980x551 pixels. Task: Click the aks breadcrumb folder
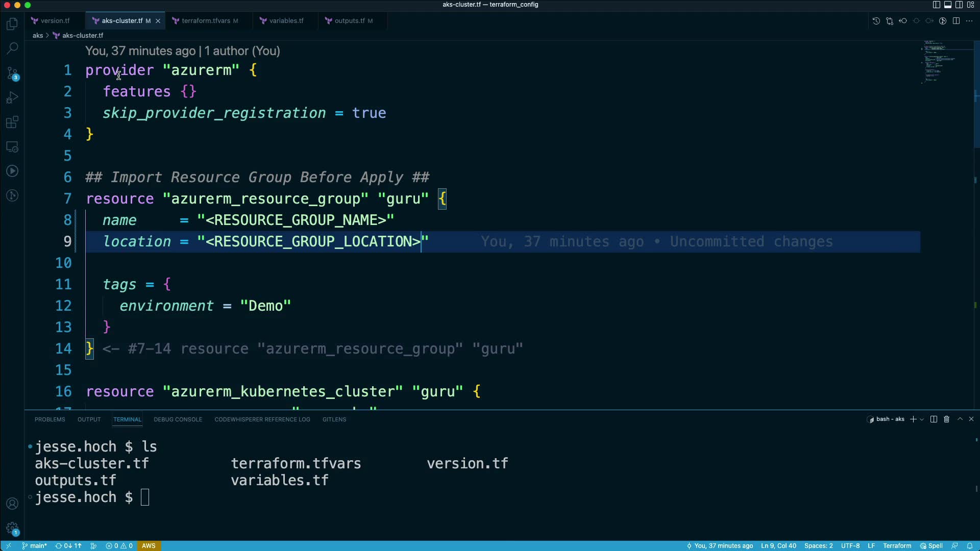(38, 35)
